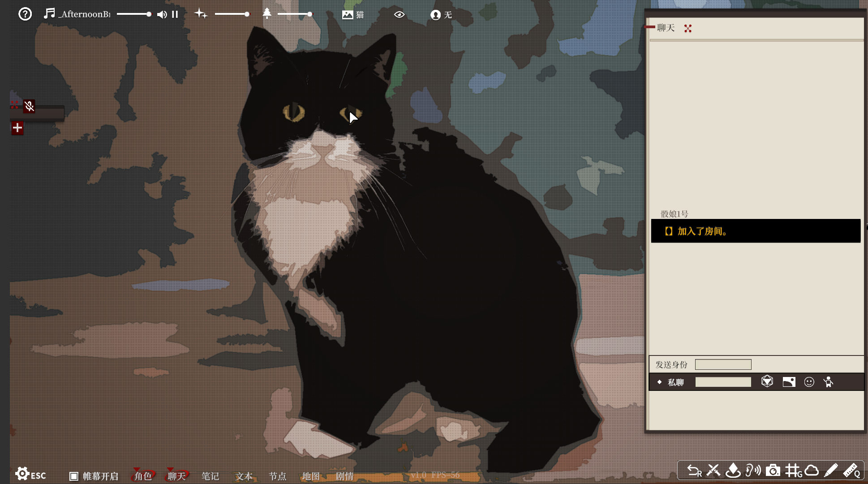Click the ear listening icon

(x=752, y=471)
